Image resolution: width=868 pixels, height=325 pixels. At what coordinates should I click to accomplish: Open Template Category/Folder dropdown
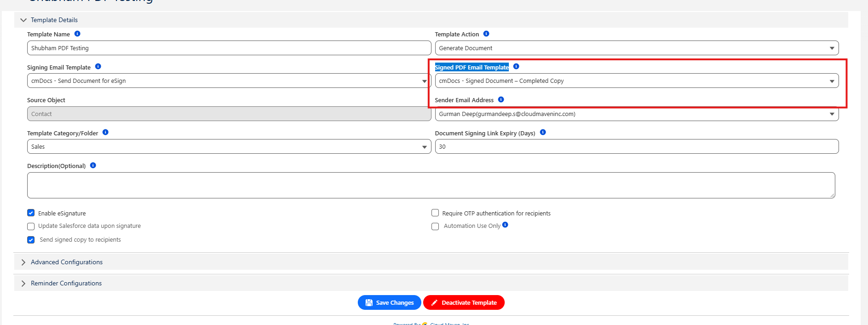click(229, 146)
